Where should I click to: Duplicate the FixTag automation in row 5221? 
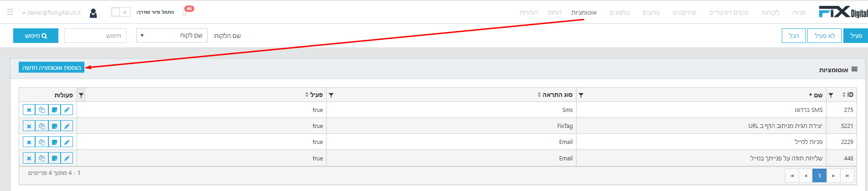42,126
